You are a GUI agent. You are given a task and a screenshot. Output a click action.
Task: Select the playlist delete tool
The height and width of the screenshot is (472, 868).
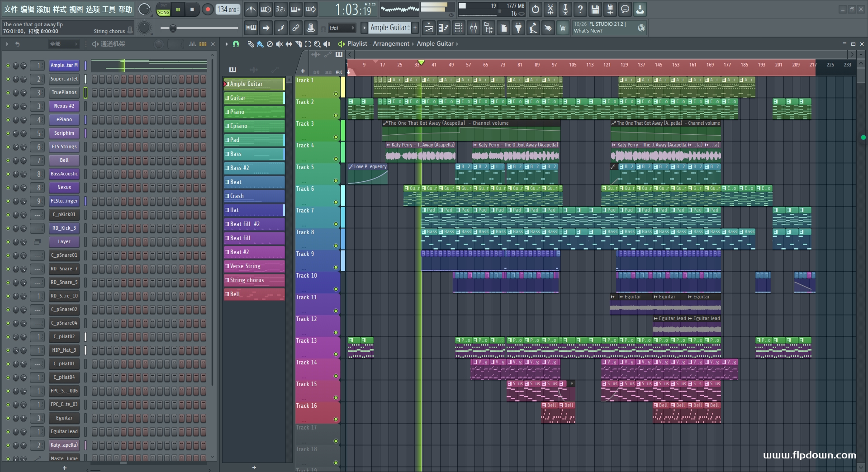270,44
